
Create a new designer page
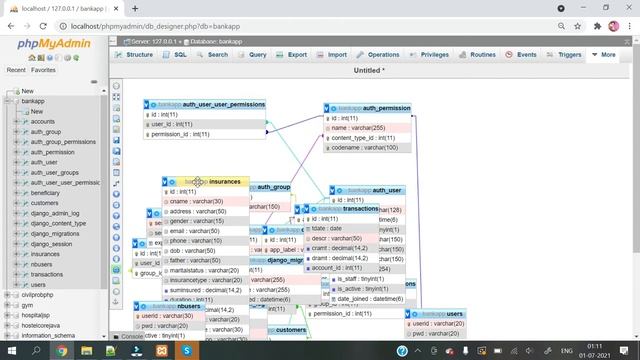click(x=116, y=118)
